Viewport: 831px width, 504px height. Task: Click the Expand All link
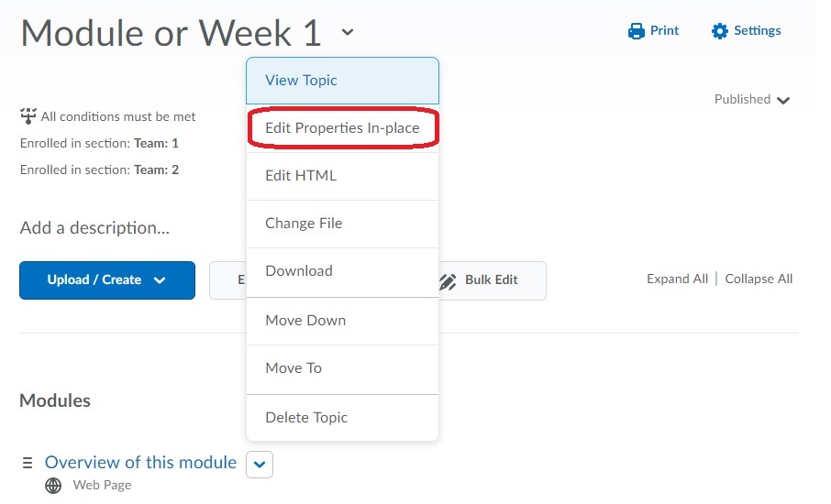click(x=677, y=279)
